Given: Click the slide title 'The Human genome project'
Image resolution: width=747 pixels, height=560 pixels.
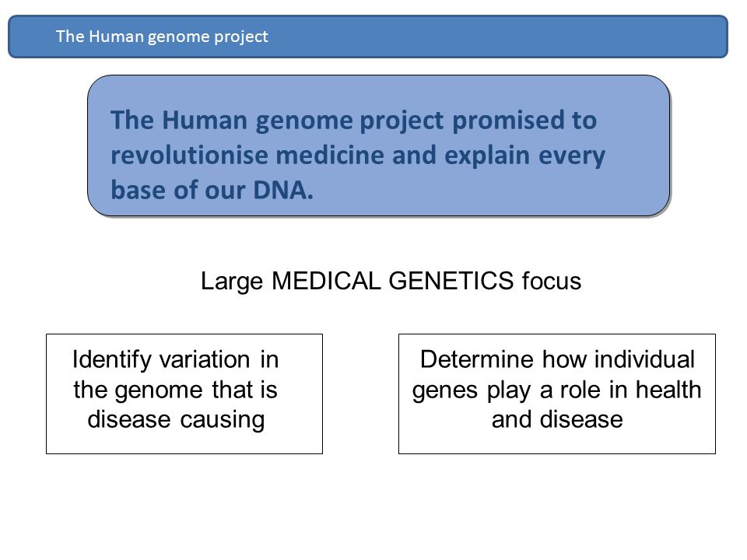Looking at the screenshot, I should [162, 37].
